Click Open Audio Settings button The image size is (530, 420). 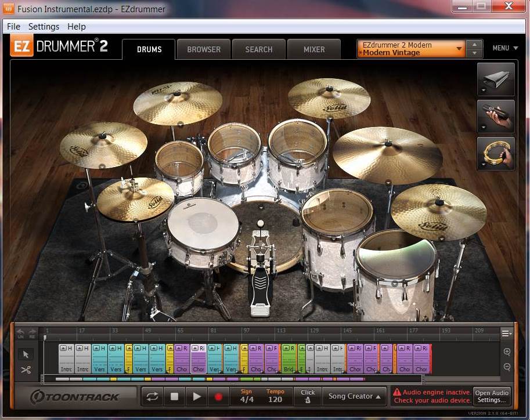click(492, 396)
